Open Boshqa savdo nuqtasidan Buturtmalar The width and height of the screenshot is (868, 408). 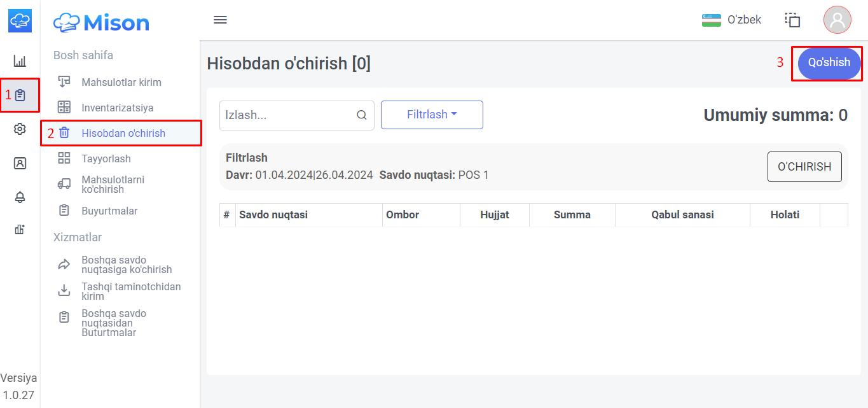click(121, 323)
